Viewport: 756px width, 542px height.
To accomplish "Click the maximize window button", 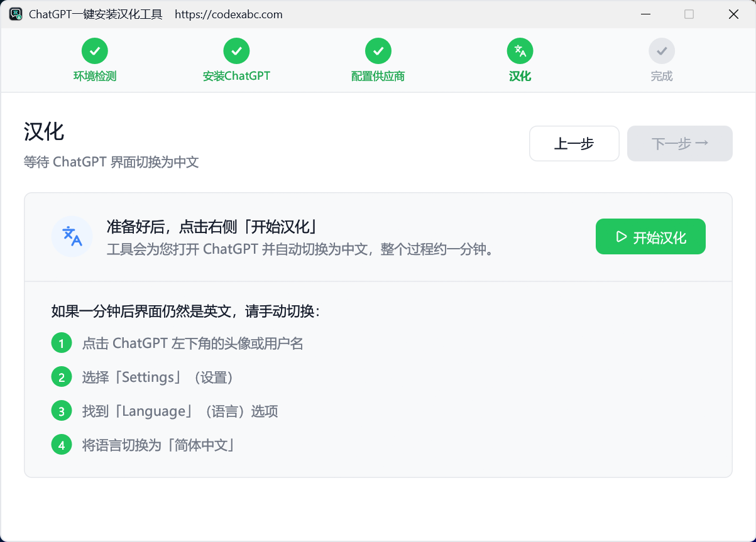I will pos(689,14).
